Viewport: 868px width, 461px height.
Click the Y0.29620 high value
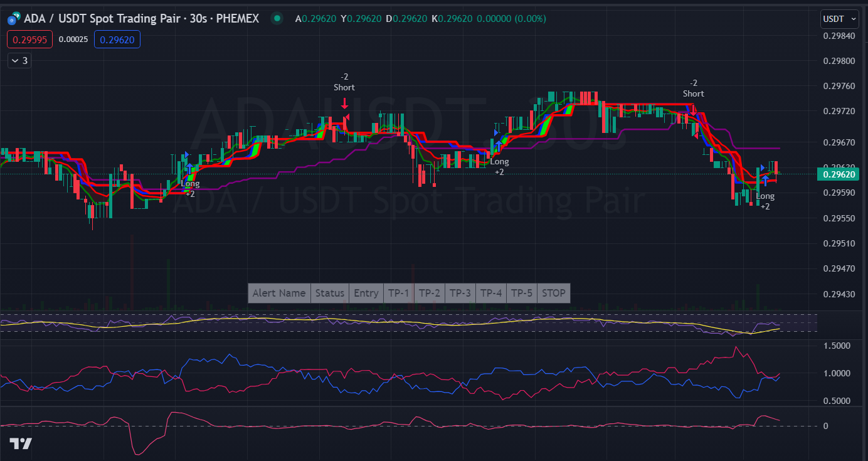click(x=361, y=19)
